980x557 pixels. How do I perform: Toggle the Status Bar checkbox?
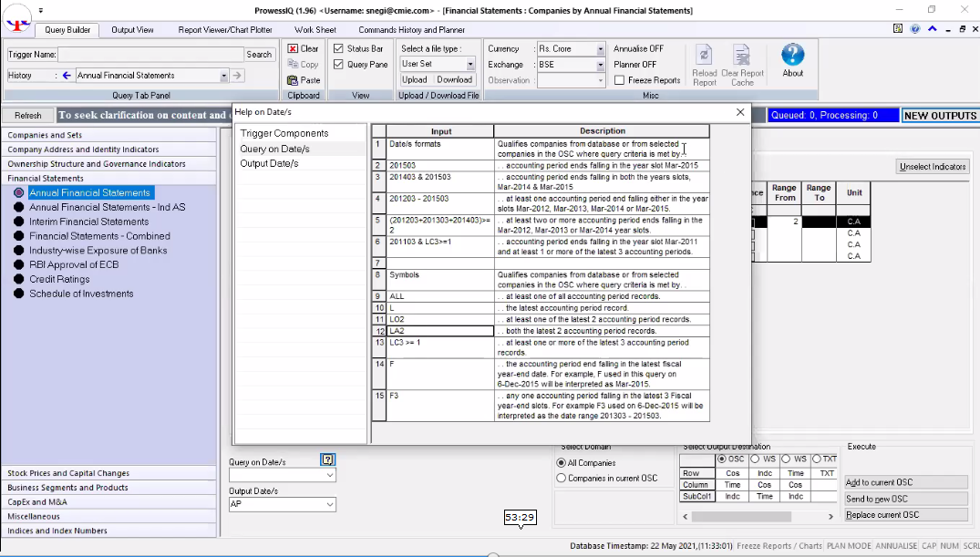(x=338, y=49)
